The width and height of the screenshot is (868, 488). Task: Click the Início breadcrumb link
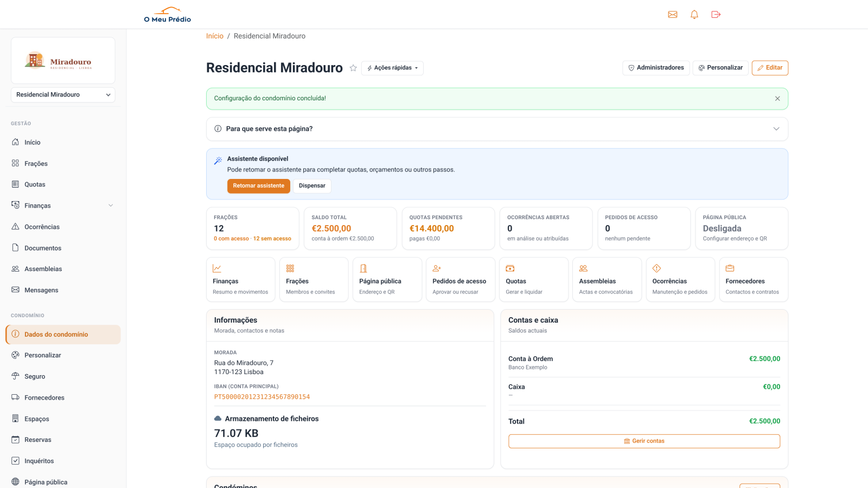point(215,36)
